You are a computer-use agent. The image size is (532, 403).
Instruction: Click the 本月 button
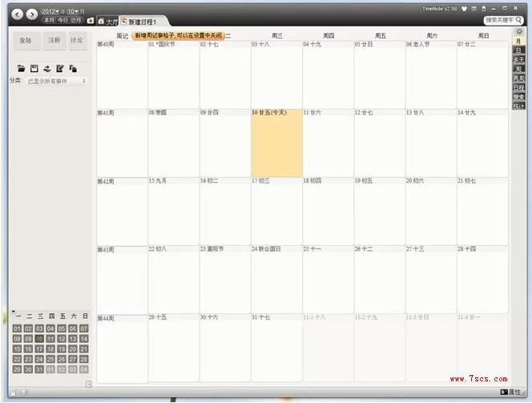[49, 20]
